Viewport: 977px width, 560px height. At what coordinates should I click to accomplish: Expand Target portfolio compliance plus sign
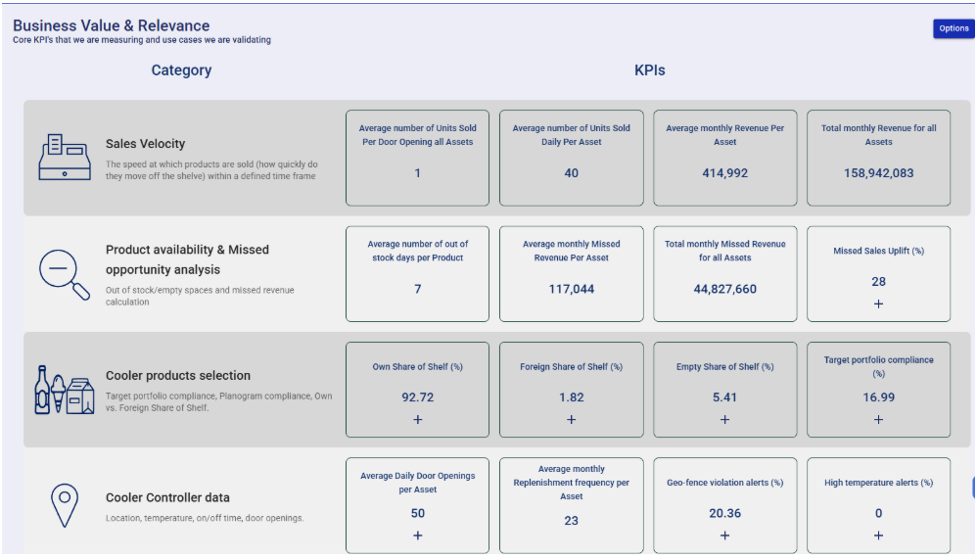click(x=878, y=419)
